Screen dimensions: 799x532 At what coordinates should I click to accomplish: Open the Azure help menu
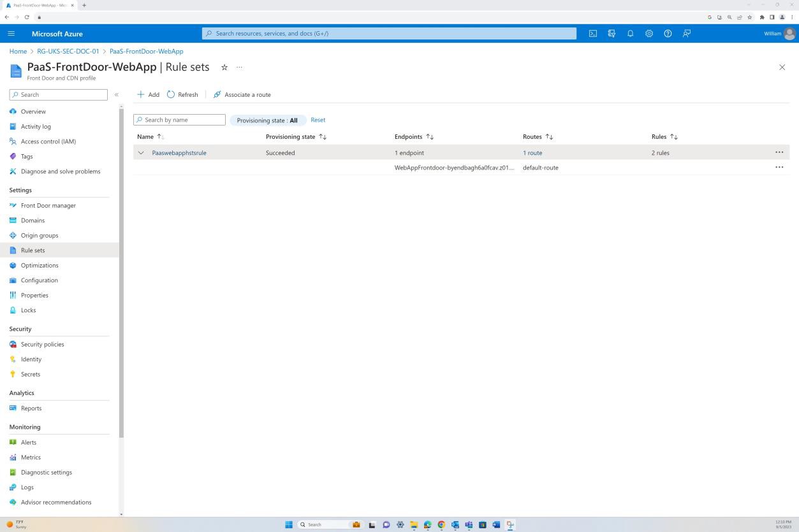click(x=668, y=33)
